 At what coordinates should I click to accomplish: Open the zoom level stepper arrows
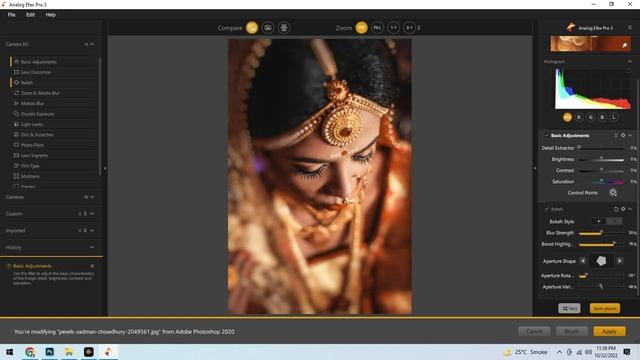pos(419,28)
